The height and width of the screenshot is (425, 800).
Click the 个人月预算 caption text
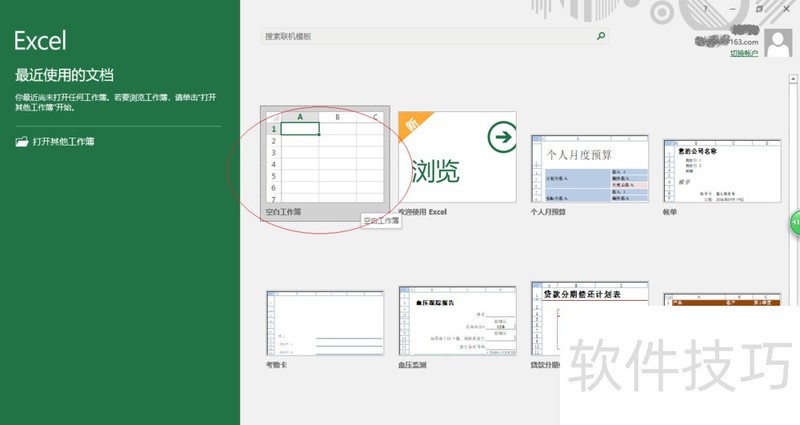(x=548, y=212)
